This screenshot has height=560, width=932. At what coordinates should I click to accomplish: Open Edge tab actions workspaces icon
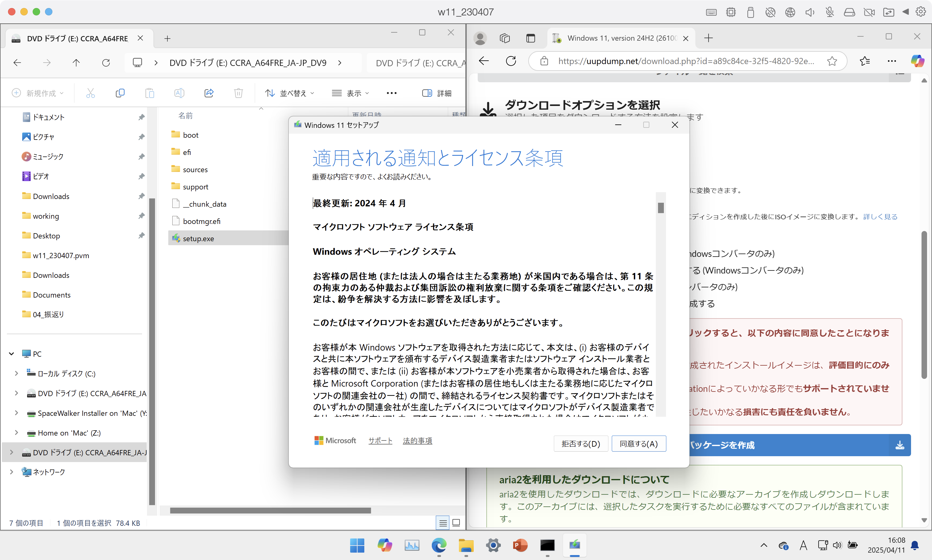point(505,38)
